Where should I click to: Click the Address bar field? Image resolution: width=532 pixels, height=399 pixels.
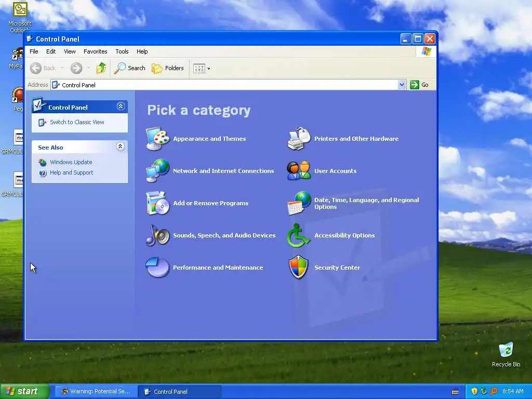pos(228,85)
